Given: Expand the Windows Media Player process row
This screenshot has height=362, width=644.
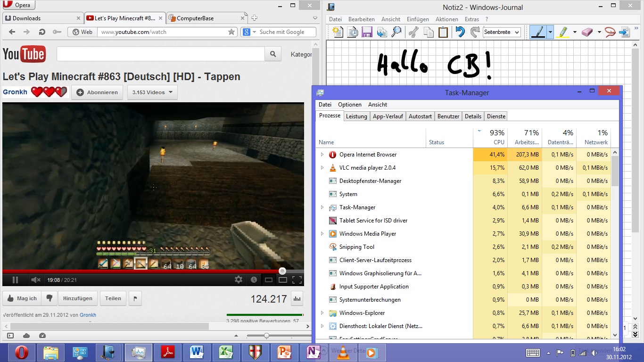Looking at the screenshot, I should click(322, 234).
